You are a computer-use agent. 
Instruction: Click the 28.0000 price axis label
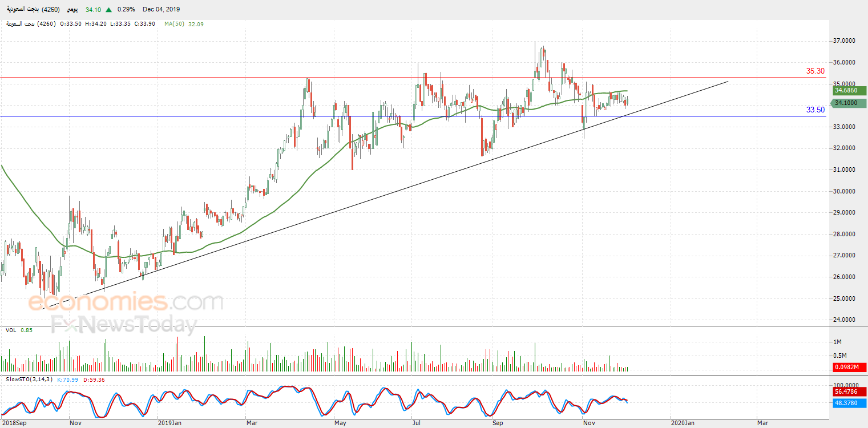(845, 234)
